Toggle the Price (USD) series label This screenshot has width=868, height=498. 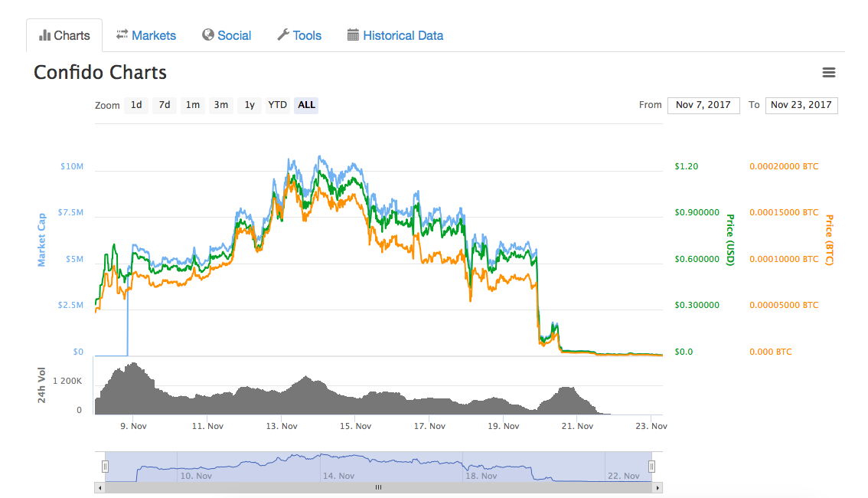click(x=730, y=240)
